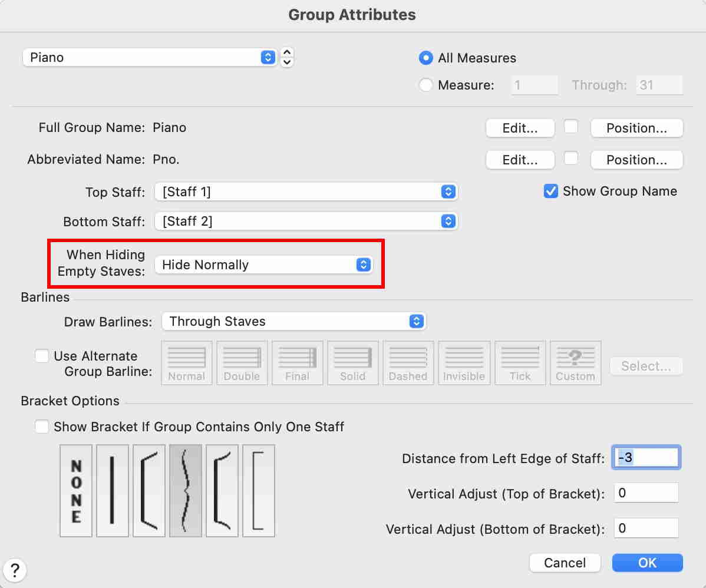Pick the curved piano brace bracket

pyautogui.click(x=186, y=491)
